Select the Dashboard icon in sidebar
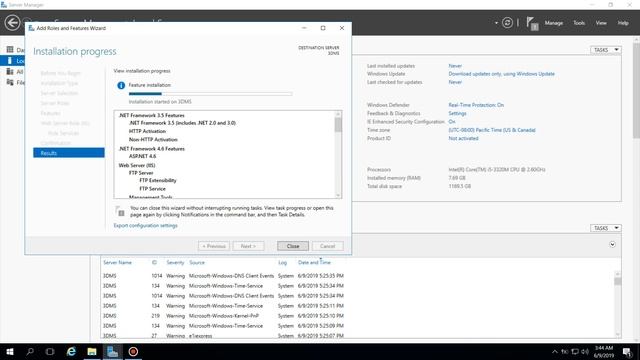640x360 pixels. click(10, 49)
